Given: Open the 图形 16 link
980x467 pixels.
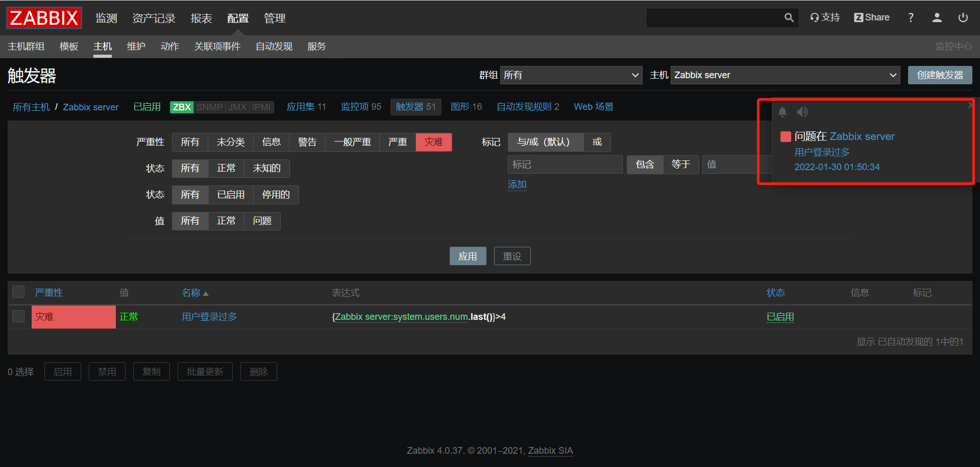Looking at the screenshot, I should tap(467, 107).
